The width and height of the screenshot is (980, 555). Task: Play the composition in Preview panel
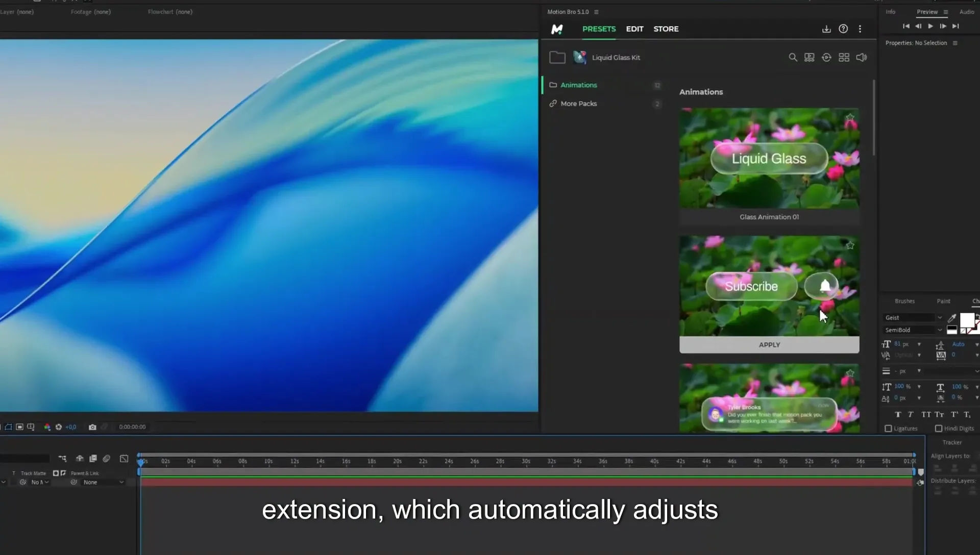(x=930, y=26)
